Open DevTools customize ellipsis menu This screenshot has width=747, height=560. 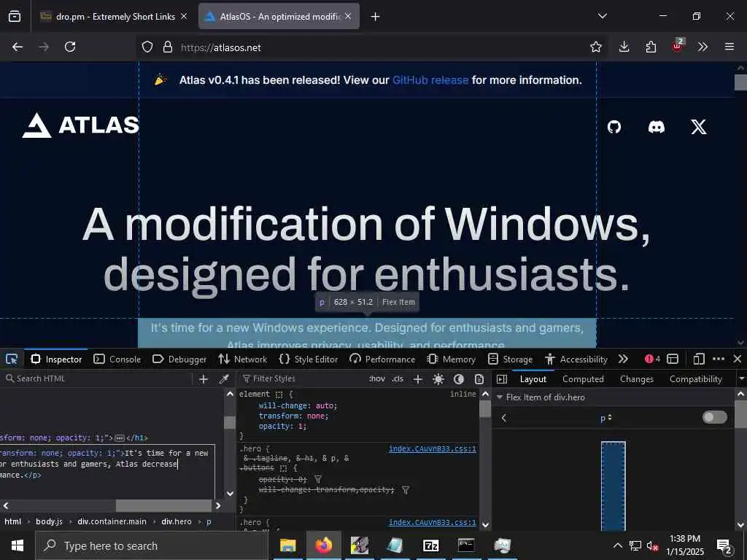pos(719,359)
